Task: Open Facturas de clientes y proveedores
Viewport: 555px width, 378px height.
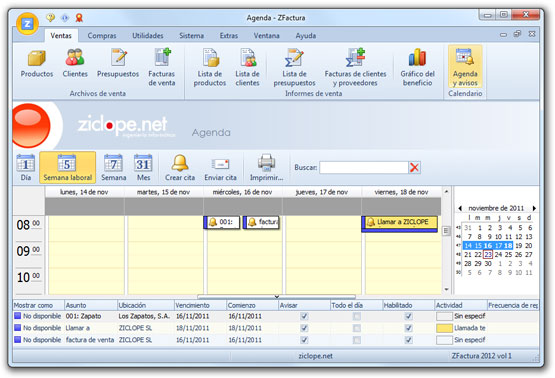Action: [x=355, y=57]
